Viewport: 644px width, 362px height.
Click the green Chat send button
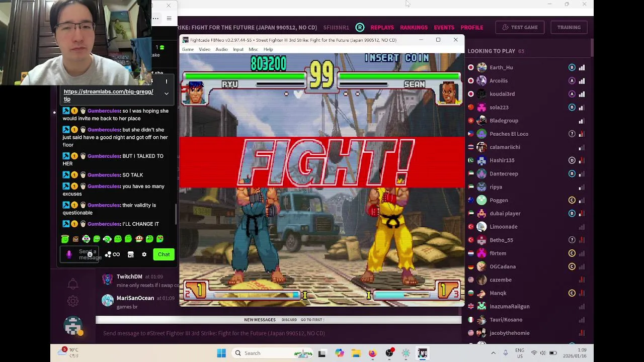click(164, 254)
